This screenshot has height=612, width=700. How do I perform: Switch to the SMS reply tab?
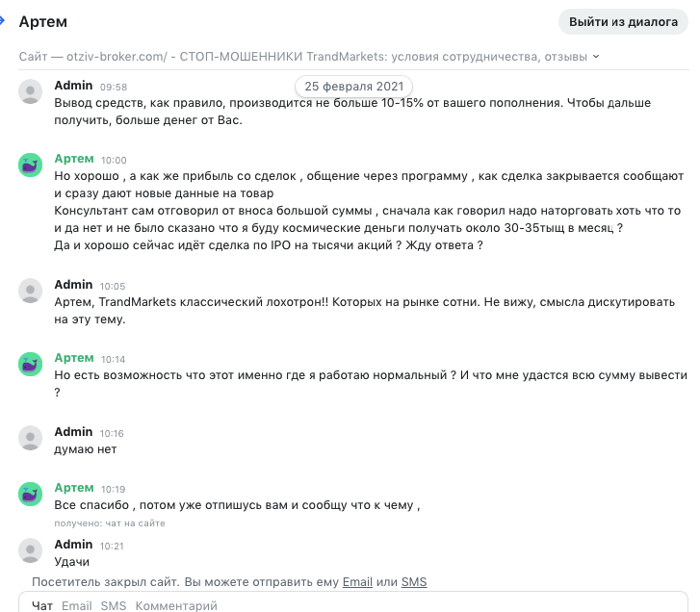click(x=114, y=606)
